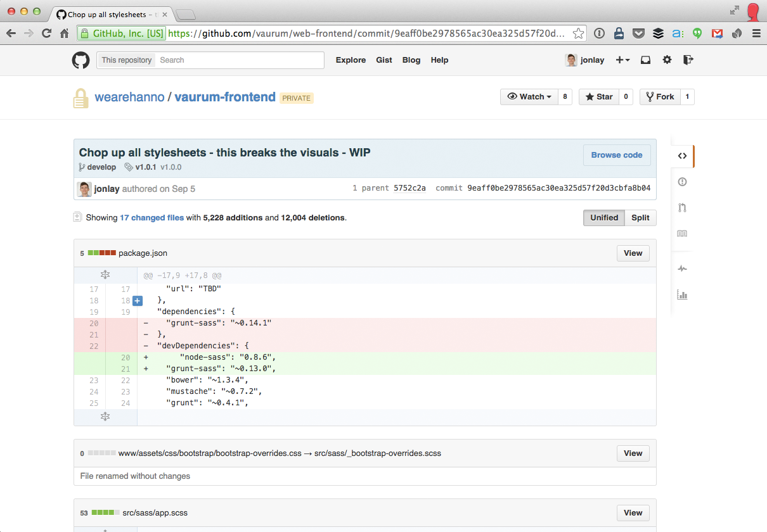The height and width of the screenshot is (532, 767).
Task: Bookmark this page with star icon
Action: tap(577, 34)
